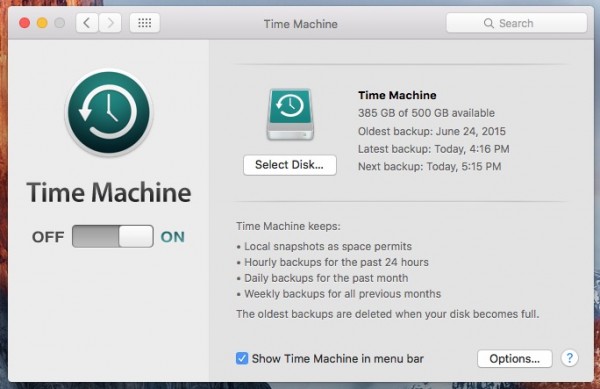The width and height of the screenshot is (600, 389).
Task: Click the bold Time Machine disk name
Action: tap(397, 95)
